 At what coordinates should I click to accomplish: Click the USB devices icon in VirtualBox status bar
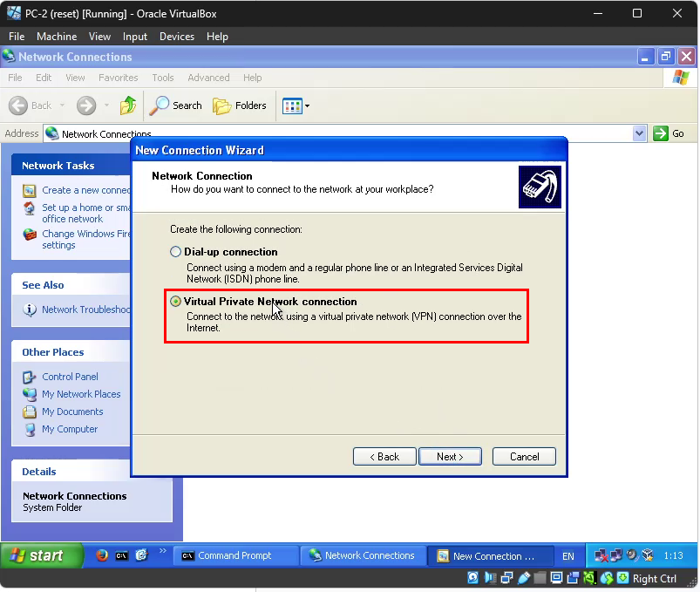523,578
